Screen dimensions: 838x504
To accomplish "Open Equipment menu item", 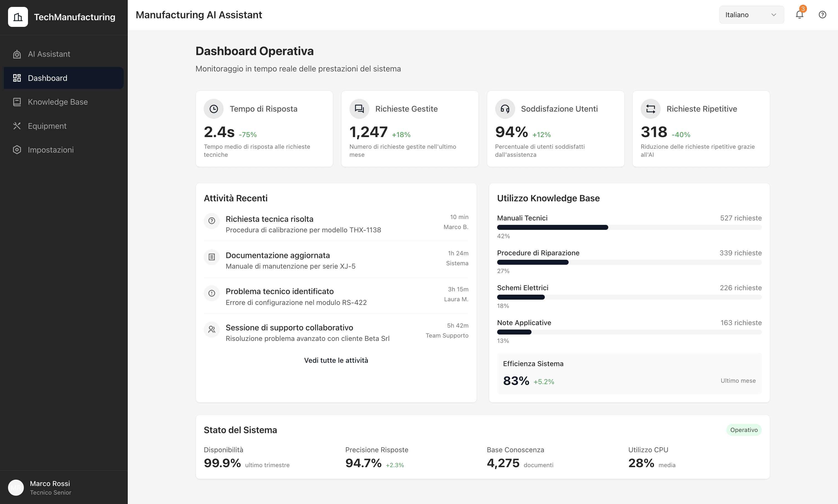I will (63, 126).
